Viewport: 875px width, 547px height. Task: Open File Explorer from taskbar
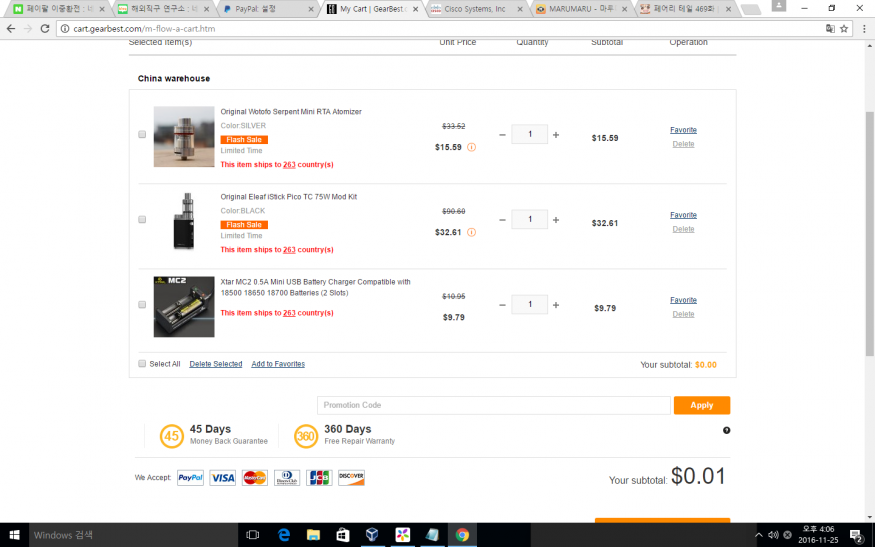coord(313,535)
